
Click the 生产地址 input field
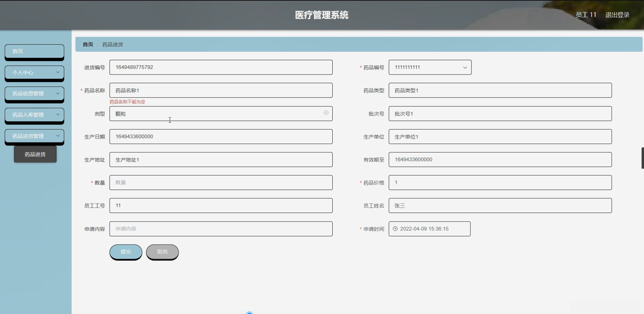(x=221, y=160)
